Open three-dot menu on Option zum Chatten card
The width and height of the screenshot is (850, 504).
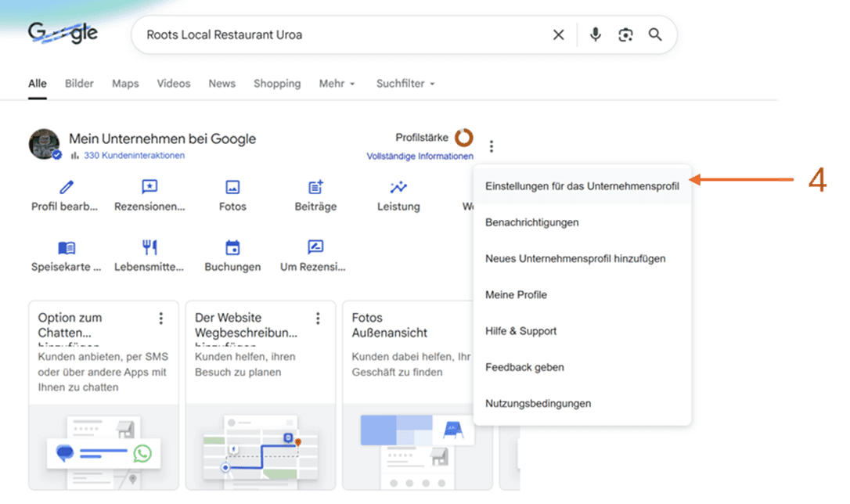coord(161,318)
